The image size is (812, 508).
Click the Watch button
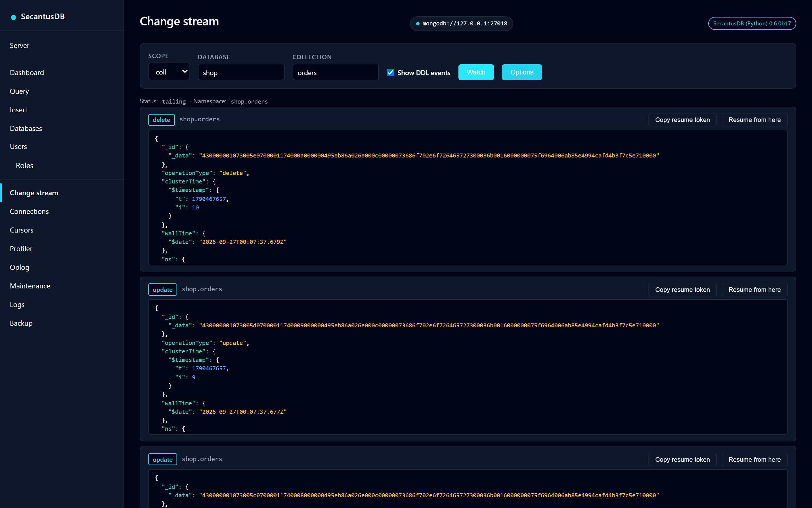[476, 72]
